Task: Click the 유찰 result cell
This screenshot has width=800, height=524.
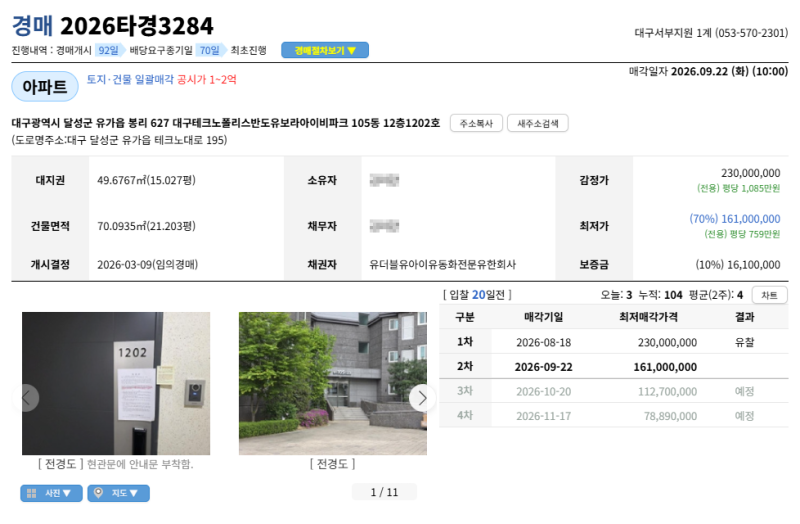Action: [x=744, y=342]
